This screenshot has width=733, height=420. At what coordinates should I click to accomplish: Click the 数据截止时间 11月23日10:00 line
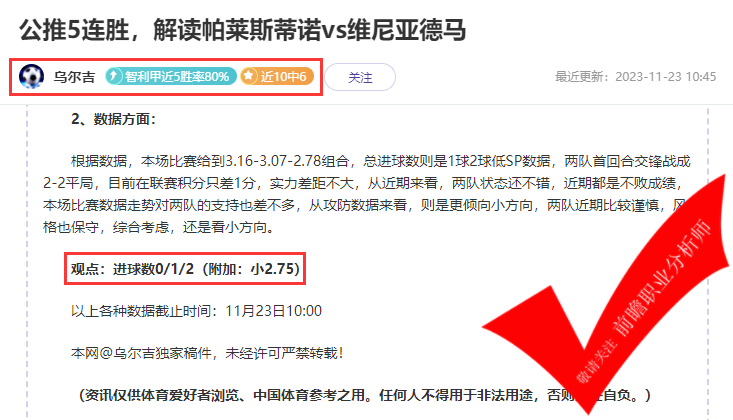click(x=196, y=311)
